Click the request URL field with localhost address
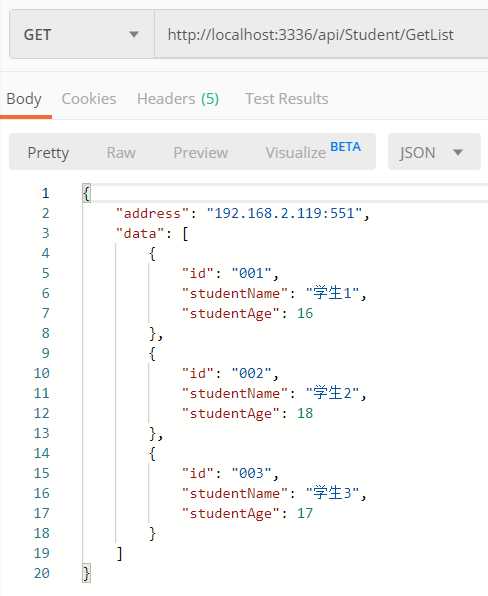 click(x=322, y=35)
